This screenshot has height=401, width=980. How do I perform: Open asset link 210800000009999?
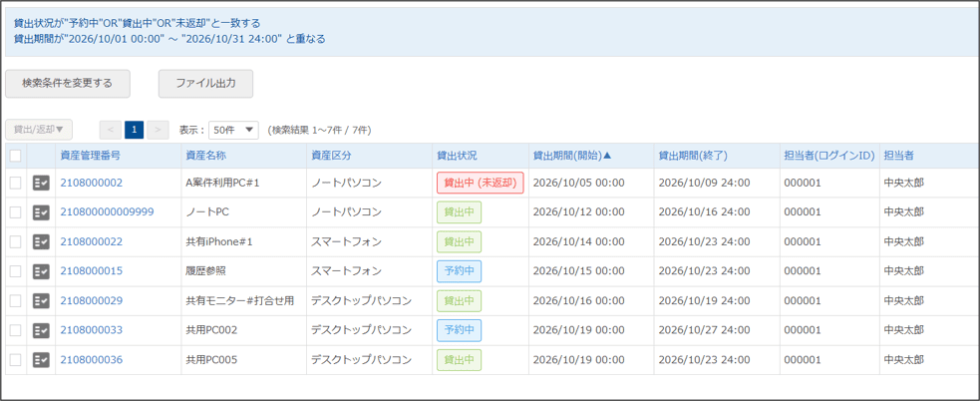pos(107,212)
